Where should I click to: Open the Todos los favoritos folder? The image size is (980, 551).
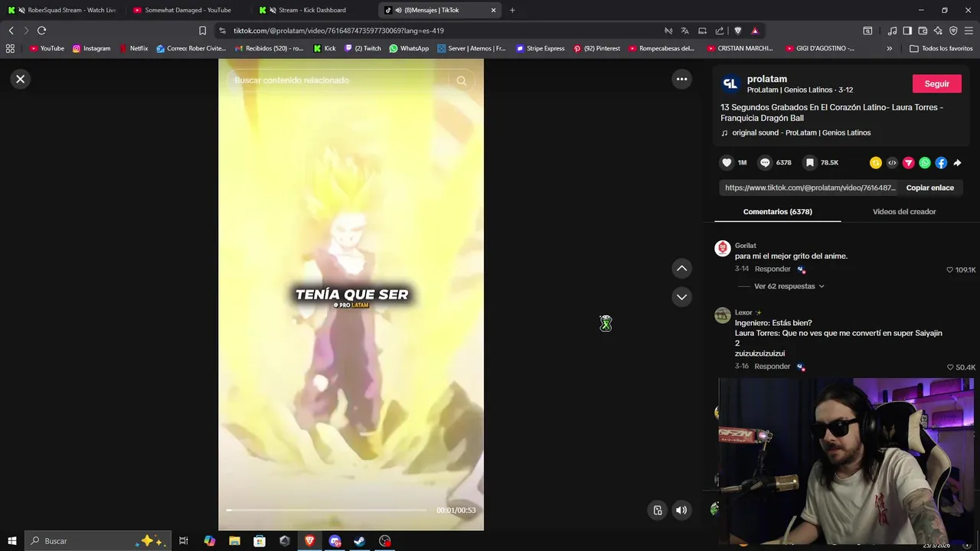(x=941, y=48)
